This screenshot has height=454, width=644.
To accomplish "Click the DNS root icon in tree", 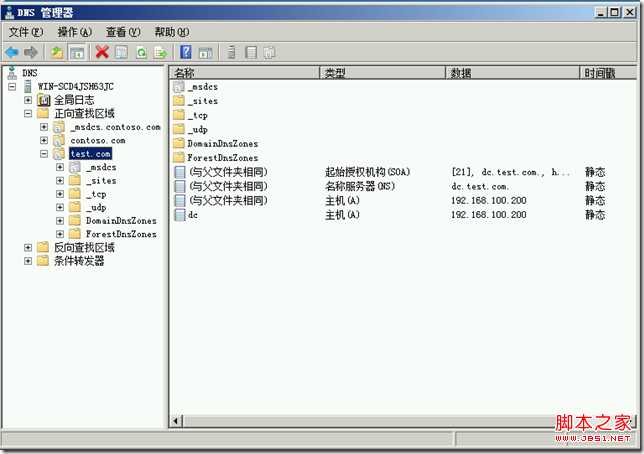I will point(12,73).
